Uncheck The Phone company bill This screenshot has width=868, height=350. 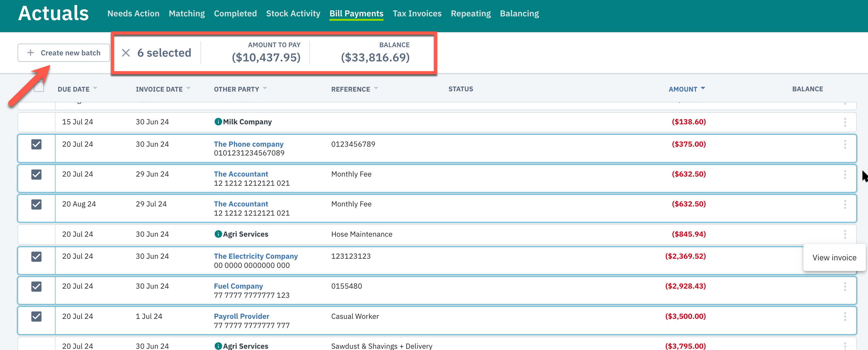coord(37,144)
